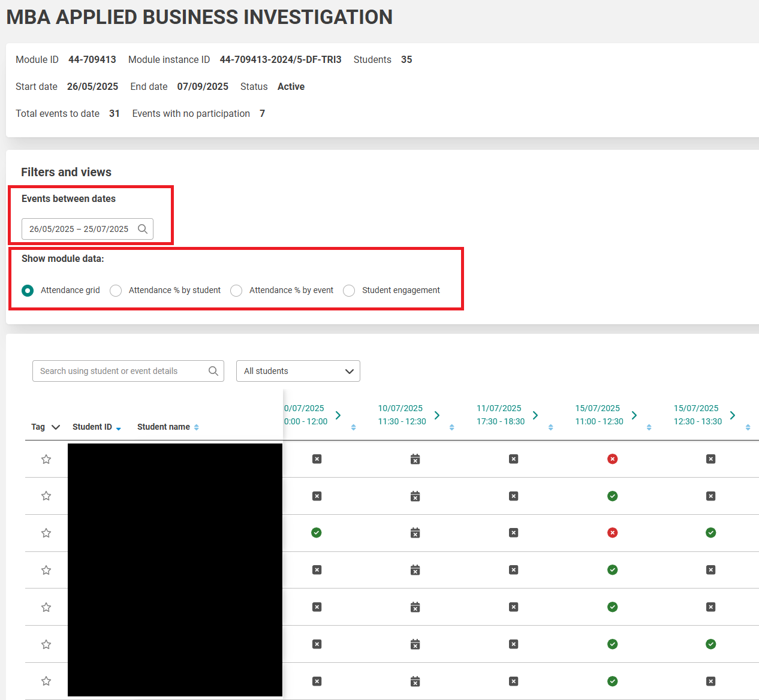
Task: Click the Start date value 26/05/2025
Action: pyautogui.click(x=92, y=86)
